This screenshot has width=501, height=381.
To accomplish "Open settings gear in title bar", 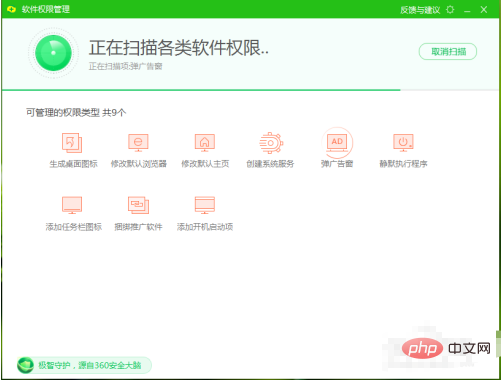I will [450, 9].
